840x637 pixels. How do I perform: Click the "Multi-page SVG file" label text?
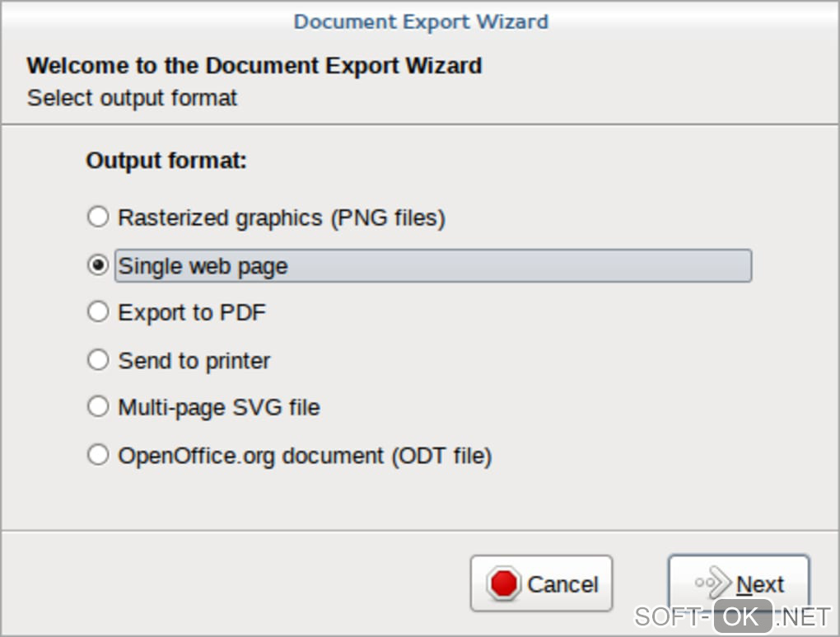(219, 407)
